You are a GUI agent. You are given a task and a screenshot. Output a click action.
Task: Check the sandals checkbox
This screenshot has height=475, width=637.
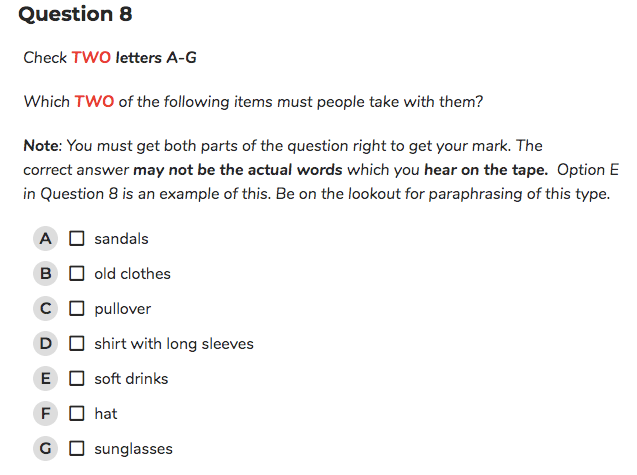(x=76, y=239)
